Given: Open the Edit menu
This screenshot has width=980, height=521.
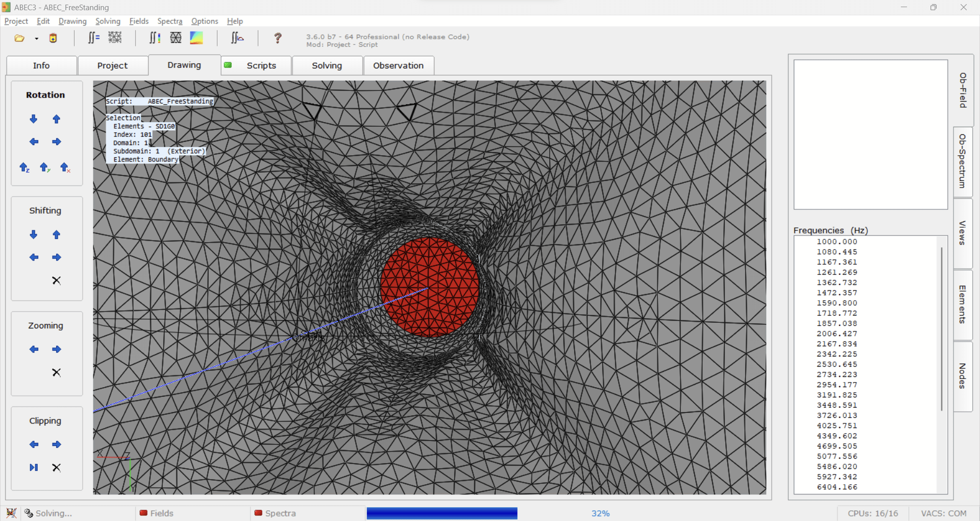Looking at the screenshot, I should tap(43, 21).
